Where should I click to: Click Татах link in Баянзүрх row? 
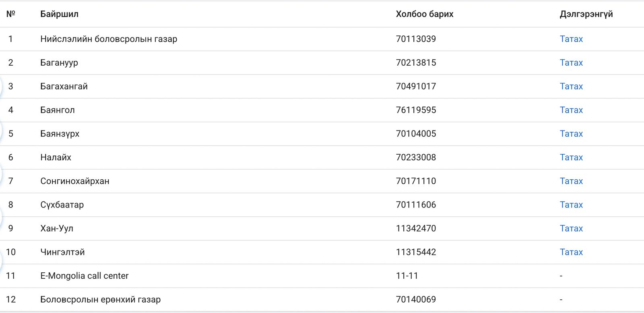[571, 134]
